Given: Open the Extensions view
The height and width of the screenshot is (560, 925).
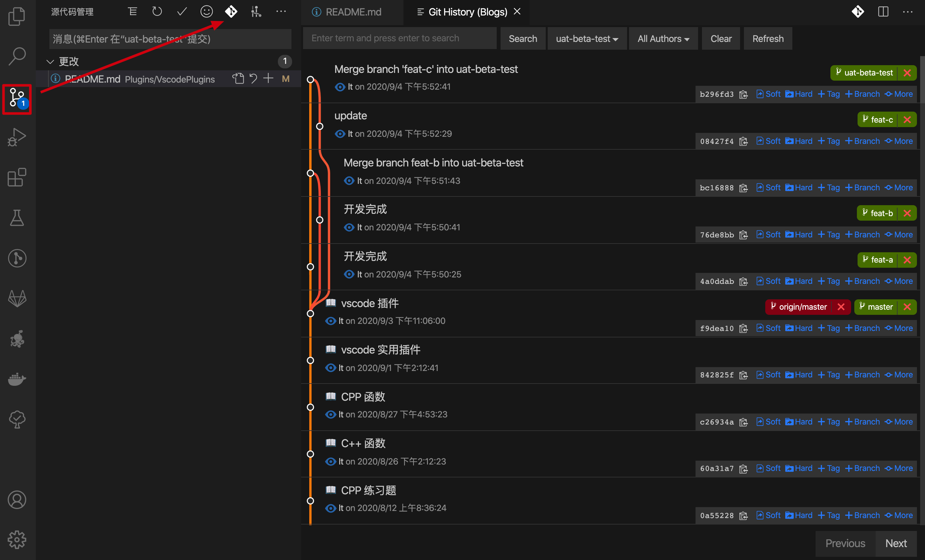Looking at the screenshot, I should 17,177.
